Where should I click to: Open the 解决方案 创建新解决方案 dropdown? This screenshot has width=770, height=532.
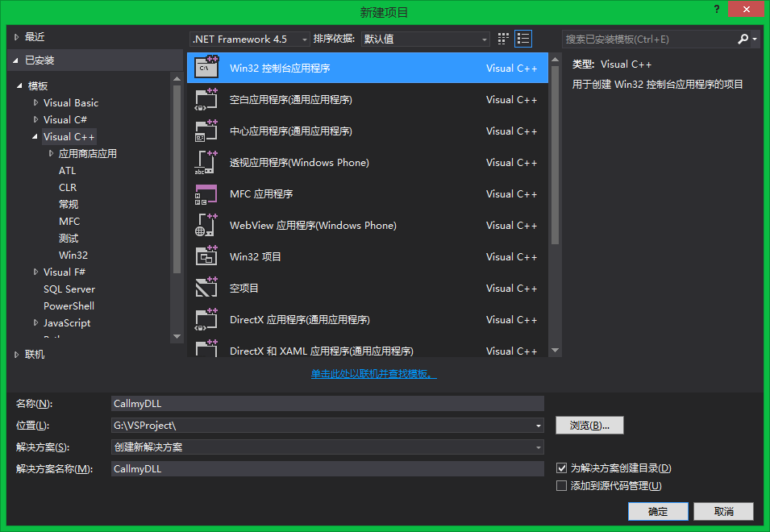coord(327,447)
